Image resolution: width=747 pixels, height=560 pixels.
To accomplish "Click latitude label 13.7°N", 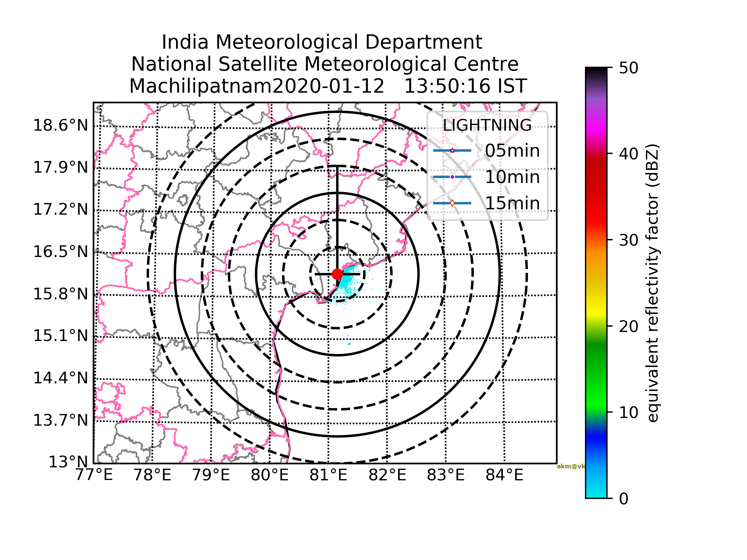I will coord(60,421).
